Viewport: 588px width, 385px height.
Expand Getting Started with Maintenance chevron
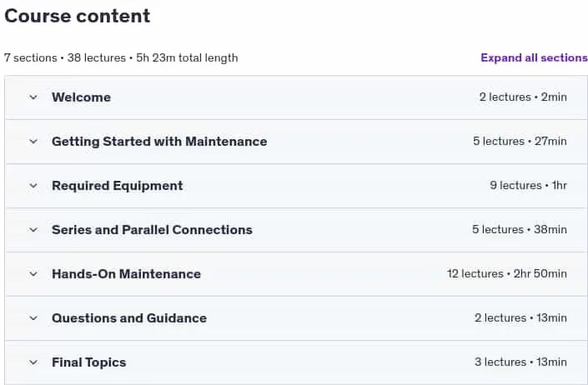pos(33,142)
